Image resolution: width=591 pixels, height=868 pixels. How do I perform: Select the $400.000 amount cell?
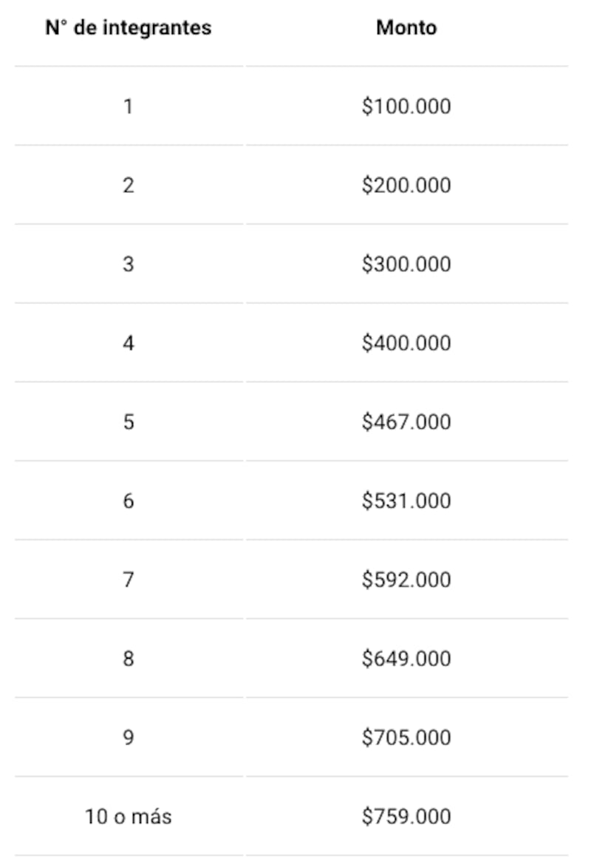coord(407,343)
